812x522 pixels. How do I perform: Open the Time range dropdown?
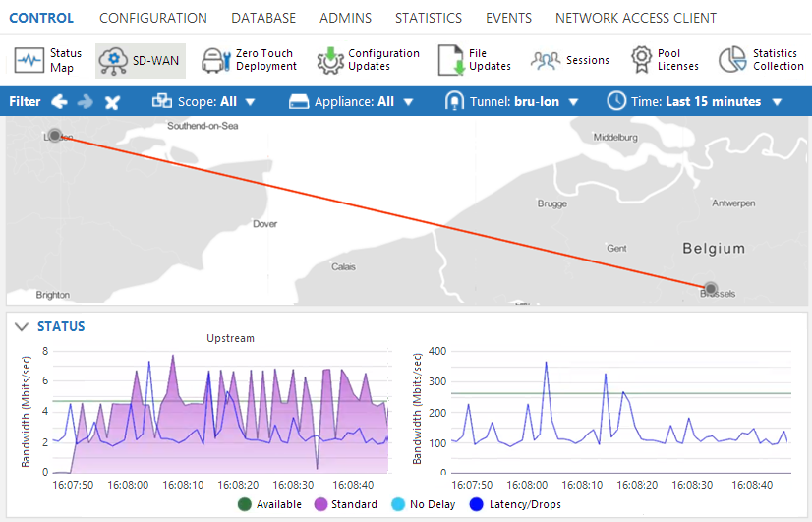click(694, 102)
